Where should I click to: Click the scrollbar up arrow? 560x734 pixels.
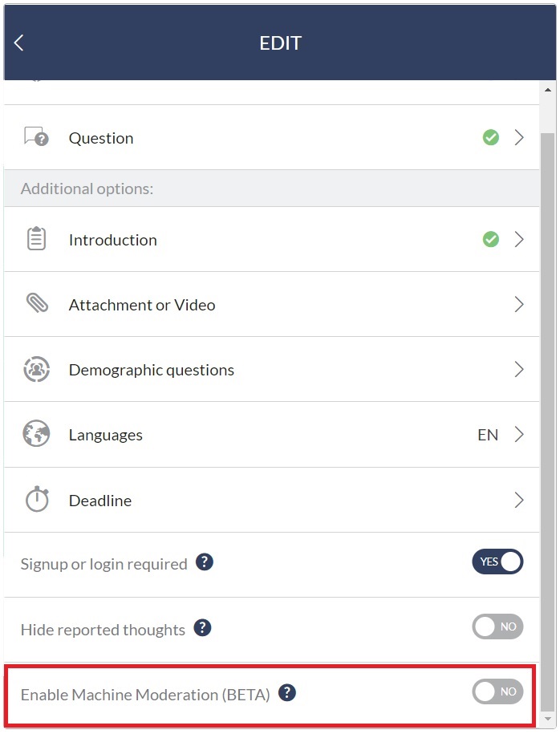point(548,89)
